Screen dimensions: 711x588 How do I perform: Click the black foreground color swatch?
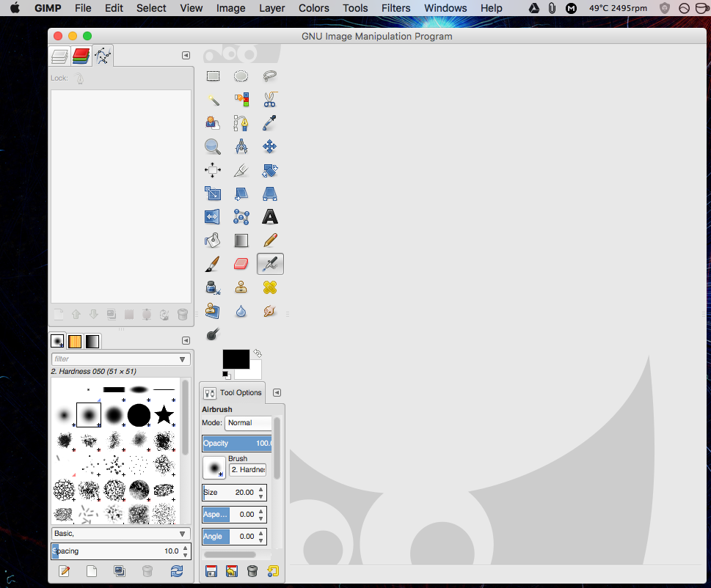(236, 359)
